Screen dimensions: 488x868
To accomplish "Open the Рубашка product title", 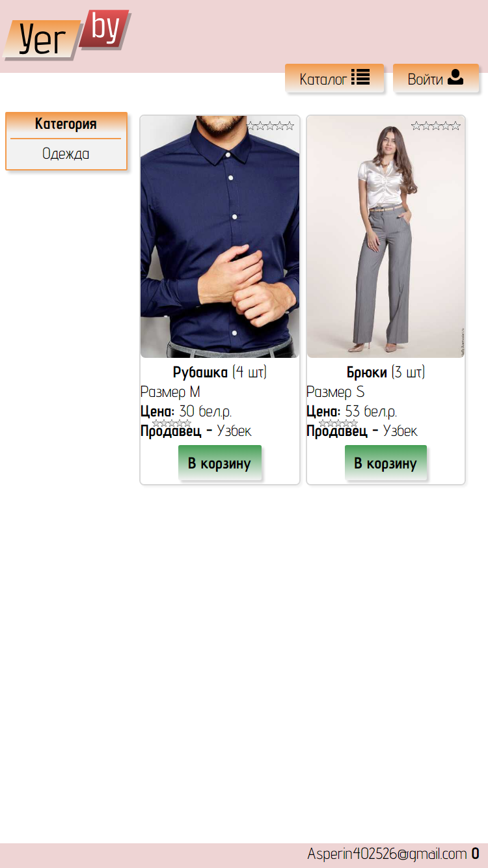I will (x=200, y=373).
